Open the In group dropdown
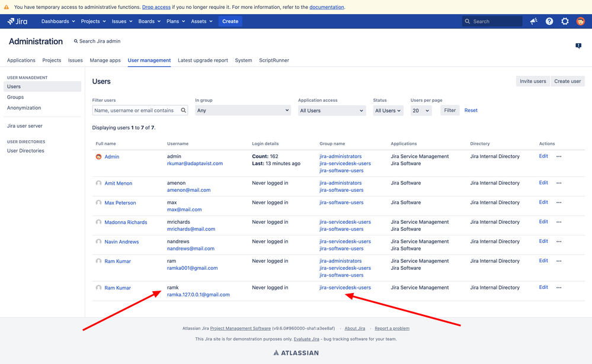592x364 pixels. click(243, 111)
